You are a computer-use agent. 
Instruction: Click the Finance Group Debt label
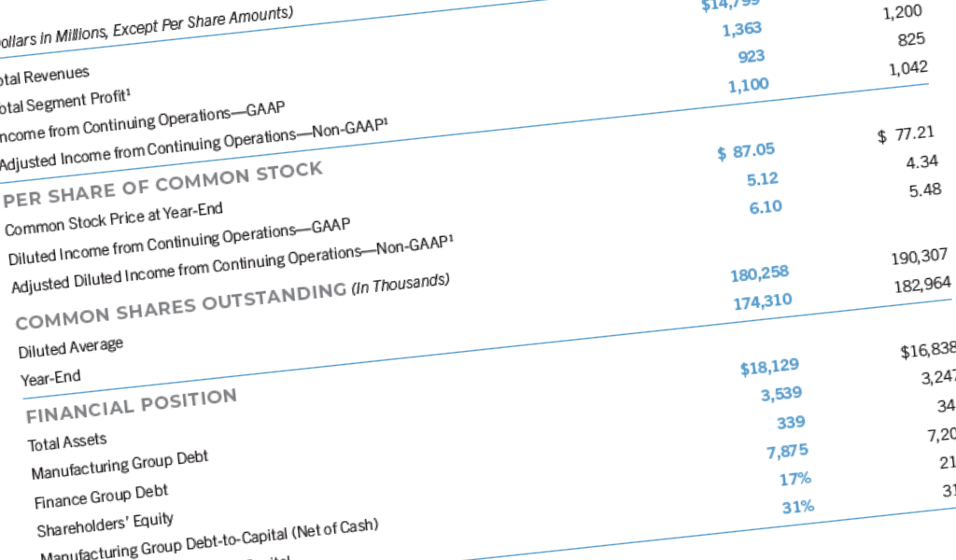click(101, 496)
